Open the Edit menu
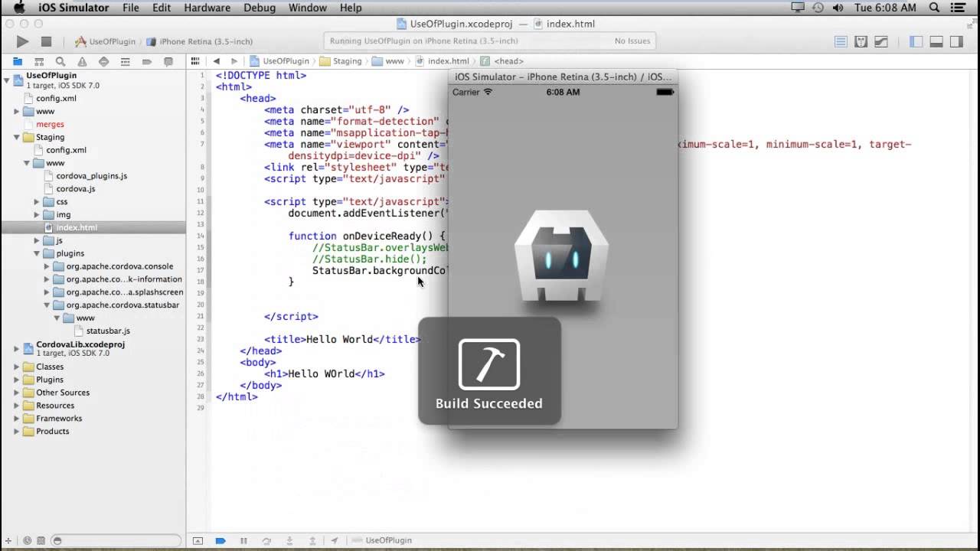 pos(162,8)
